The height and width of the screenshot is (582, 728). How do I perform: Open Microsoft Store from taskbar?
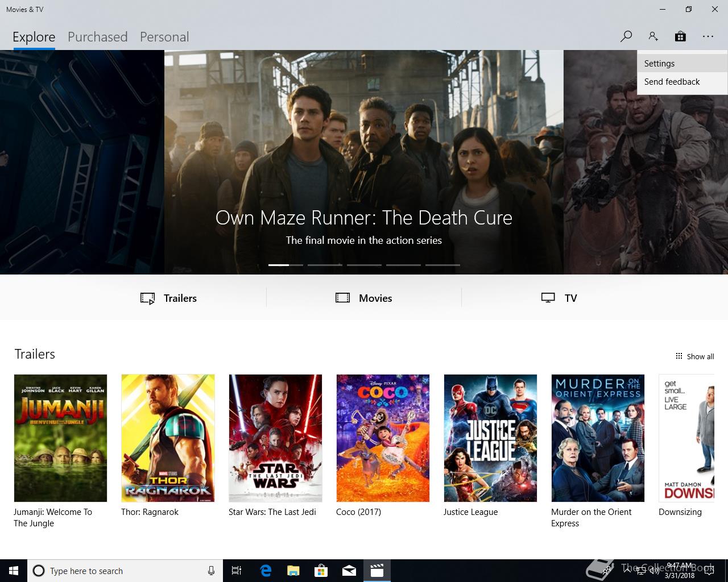pyautogui.click(x=321, y=571)
